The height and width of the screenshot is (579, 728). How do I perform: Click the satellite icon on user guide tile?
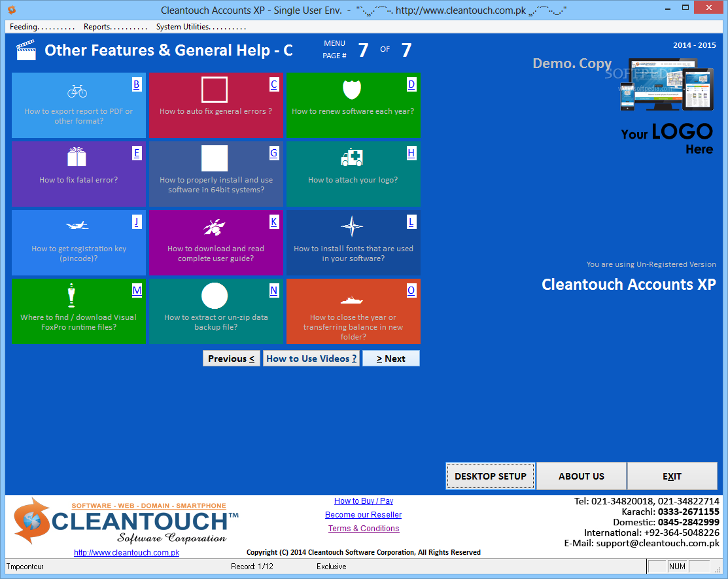pyautogui.click(x=215, y=226)
